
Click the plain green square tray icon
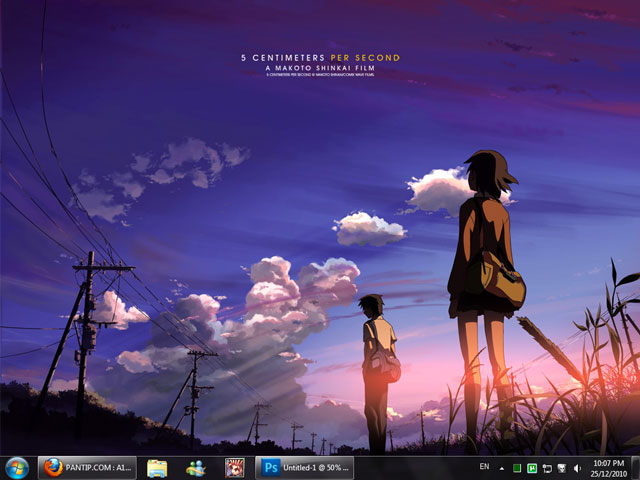pyautogui.click(x=517, y=468)
